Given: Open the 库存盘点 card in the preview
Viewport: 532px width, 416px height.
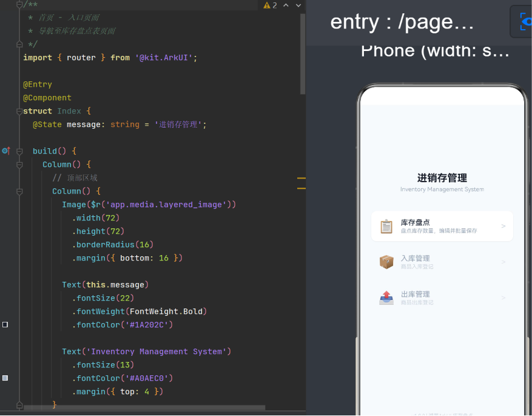Looking at the screenshot, I should pyautogui.click(x=442, y=226).
